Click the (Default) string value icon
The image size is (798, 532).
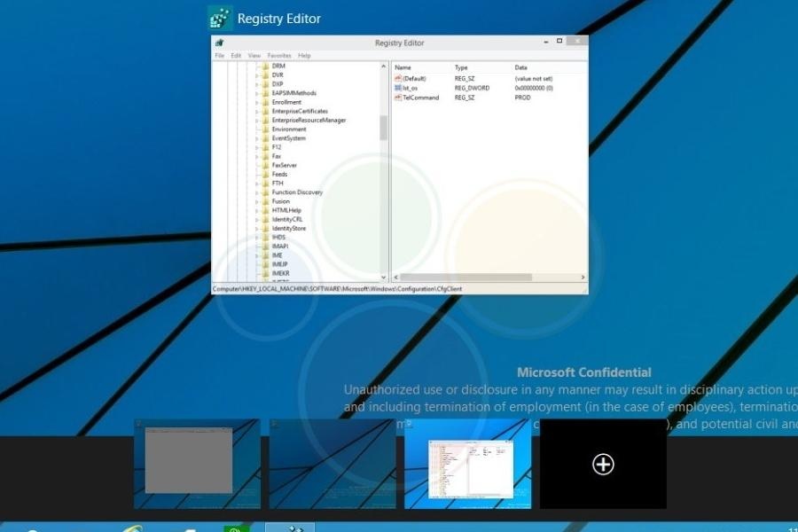tap(398, 79)
